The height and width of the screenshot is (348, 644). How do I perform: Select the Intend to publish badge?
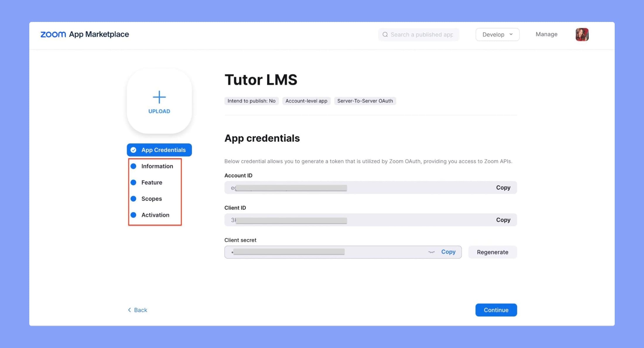tap(251, 101)
